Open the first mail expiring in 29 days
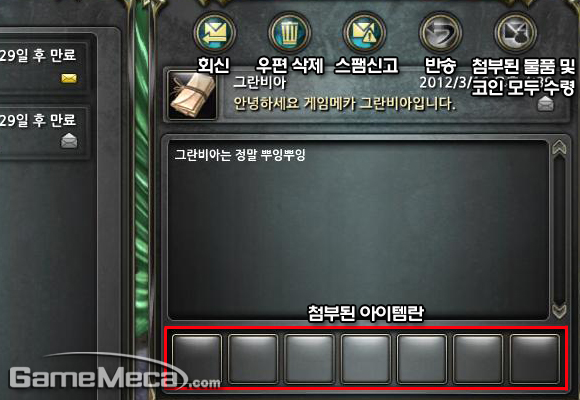This screenshot has width=580, height=400. [x=44, y=67]
